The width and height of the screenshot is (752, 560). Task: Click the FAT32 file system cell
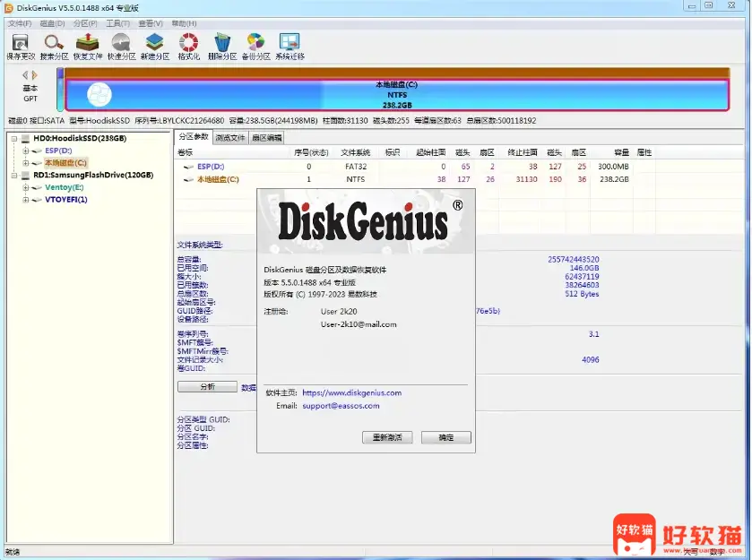point(356,167)
